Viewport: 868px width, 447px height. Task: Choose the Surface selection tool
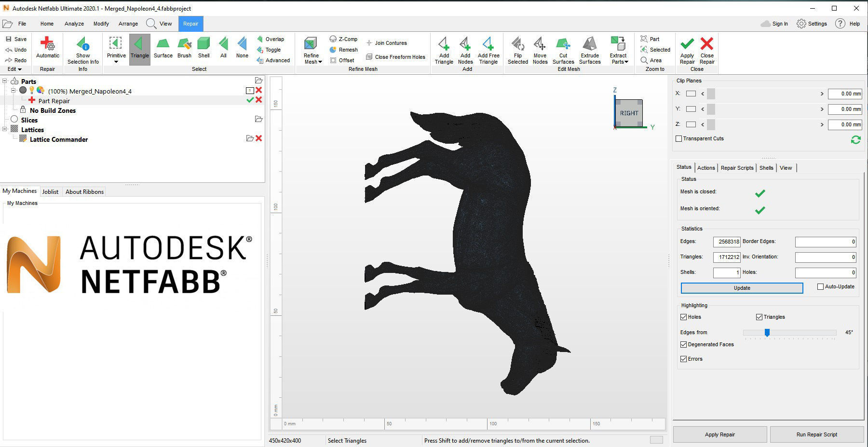(163, 48)
